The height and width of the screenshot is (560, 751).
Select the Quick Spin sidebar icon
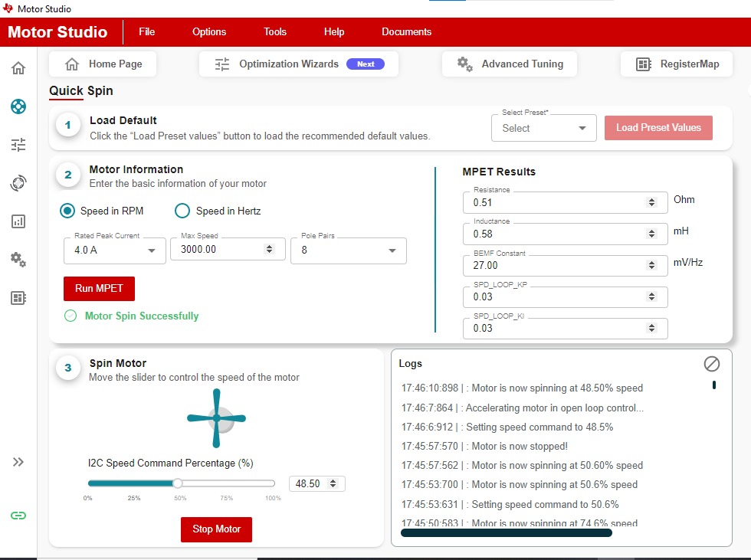tap(18, 106)
